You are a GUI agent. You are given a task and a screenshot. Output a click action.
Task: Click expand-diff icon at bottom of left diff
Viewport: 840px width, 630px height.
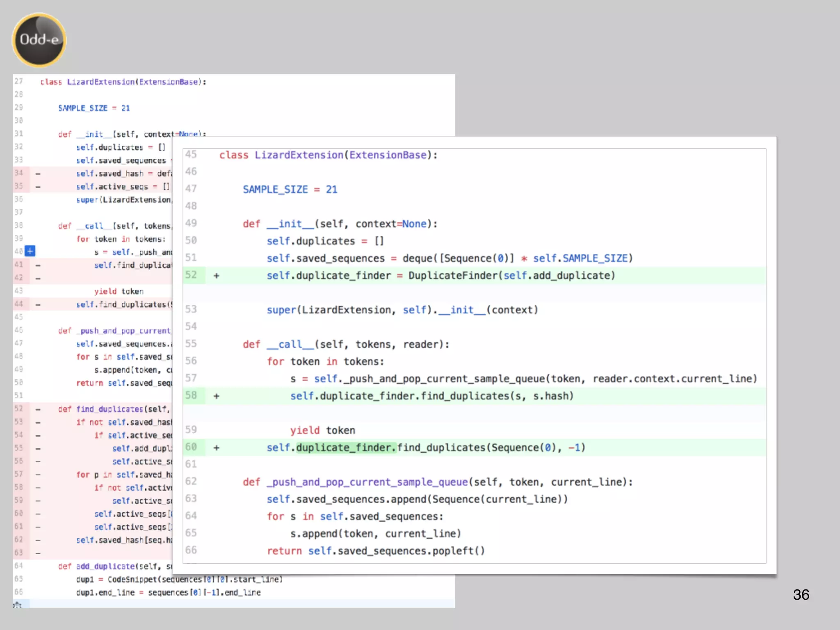(x=17, y=605)
